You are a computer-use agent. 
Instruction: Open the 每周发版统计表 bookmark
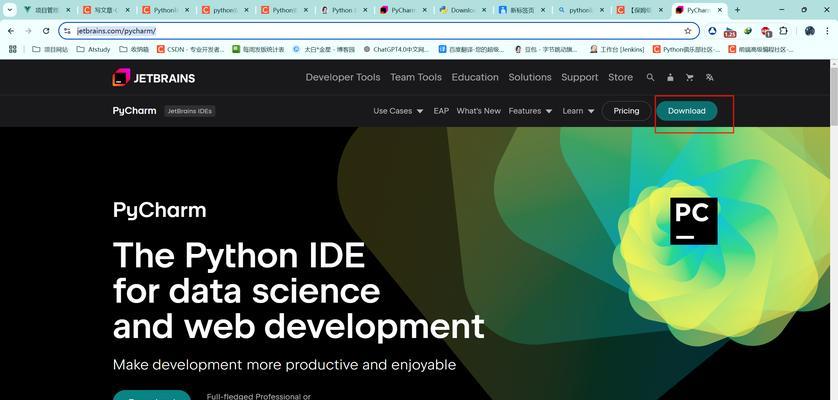[x=259, y=49]
